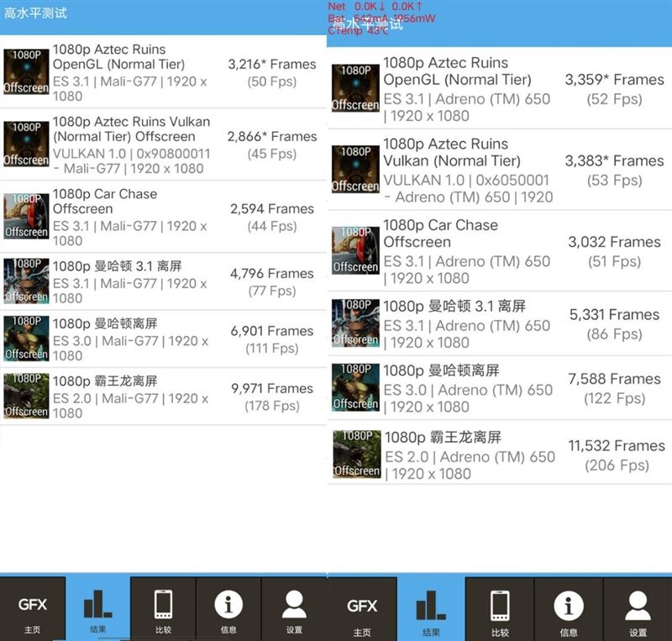This screenshot has height=641, width=672.
Task: Open Car Chase Offscreen title, Mali-G77 screen
Action: coord(104,201)
